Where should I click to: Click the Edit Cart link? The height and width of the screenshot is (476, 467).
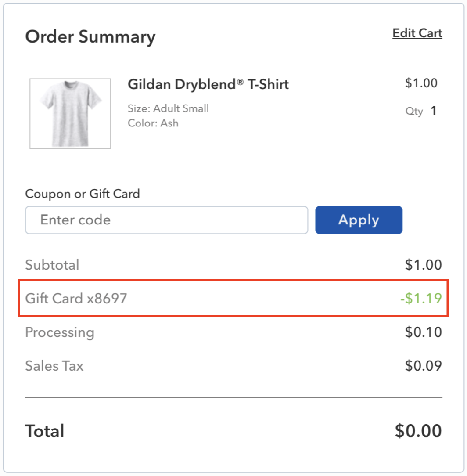tap(417, 33)
